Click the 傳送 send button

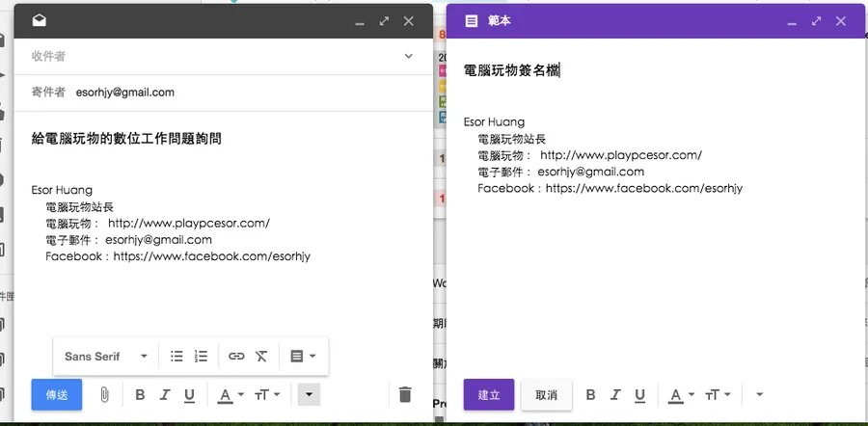click(57, 394)
